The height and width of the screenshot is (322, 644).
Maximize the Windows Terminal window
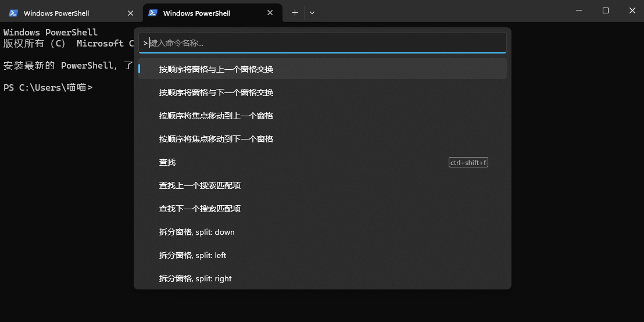[x=606, y=10]
